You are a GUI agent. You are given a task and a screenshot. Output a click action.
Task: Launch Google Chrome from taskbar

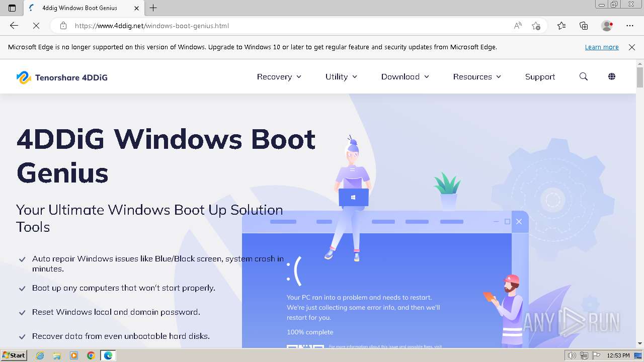(91, 355)
